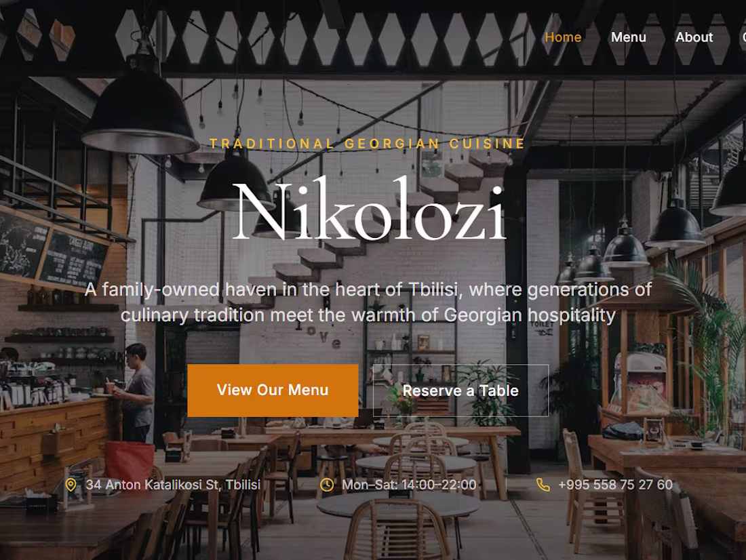Click the clock icon beside opening hours
Image resolution: width=746 pixels, height=560 pixels.
click(x=327, y=485)
